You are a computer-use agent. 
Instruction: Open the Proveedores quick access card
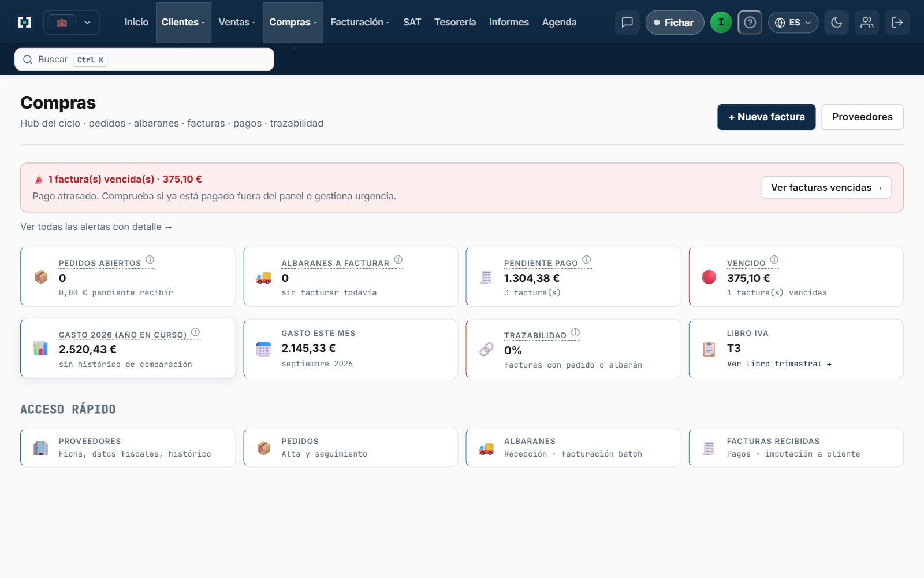tap(128, 447)
